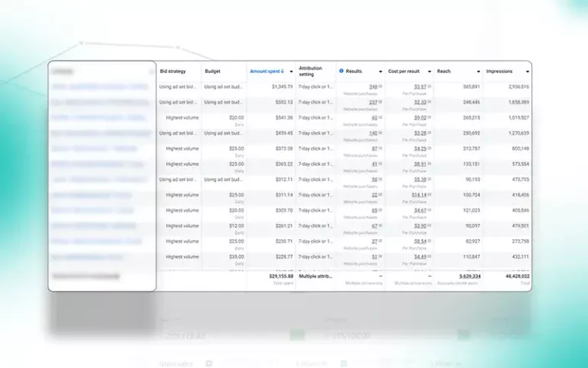Open the 237 website purchases result link
This screenshot has height=368, width=588.
[374, 102]
